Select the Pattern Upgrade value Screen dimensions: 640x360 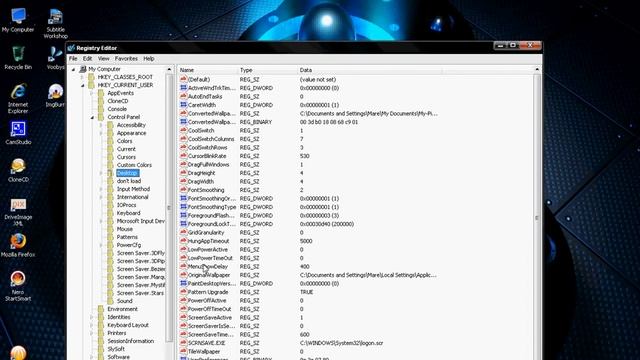pos(208,292)
